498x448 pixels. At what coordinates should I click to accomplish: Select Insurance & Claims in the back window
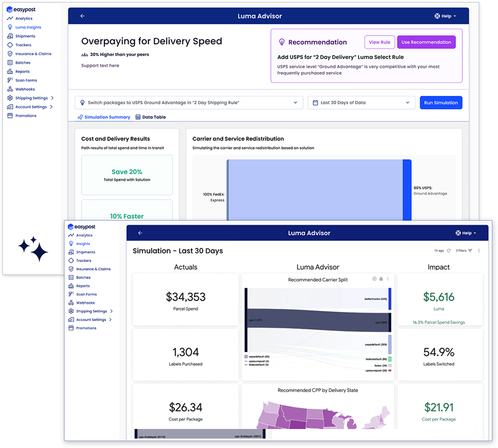pos(29,54)
